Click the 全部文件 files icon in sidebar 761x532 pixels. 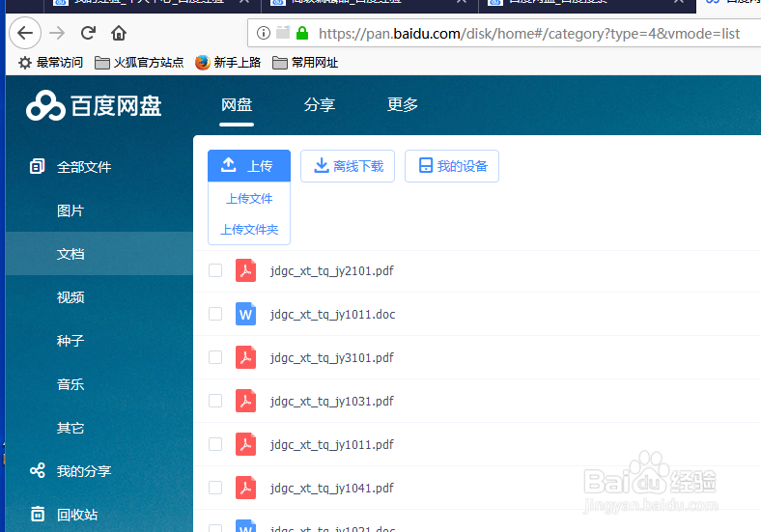[37, 166]
